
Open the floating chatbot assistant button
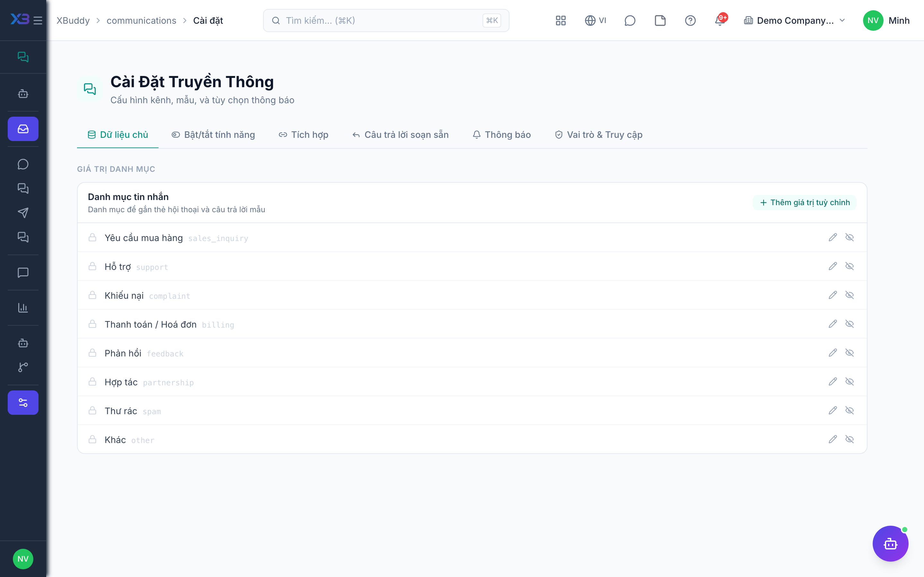890,543
